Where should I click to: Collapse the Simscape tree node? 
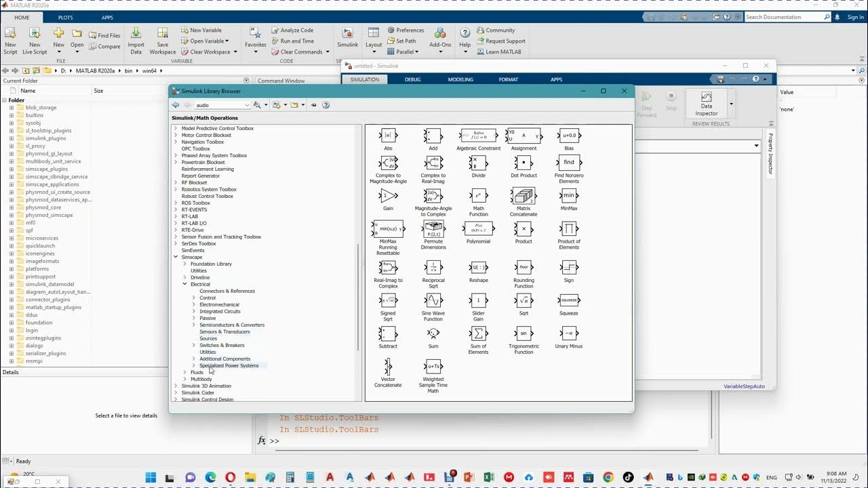coord(176,257)
